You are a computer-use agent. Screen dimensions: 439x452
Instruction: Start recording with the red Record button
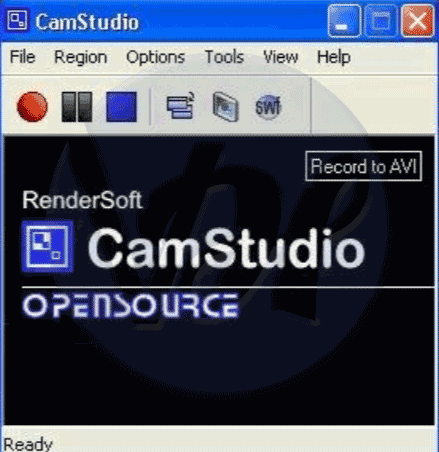[x=32, y=107]
